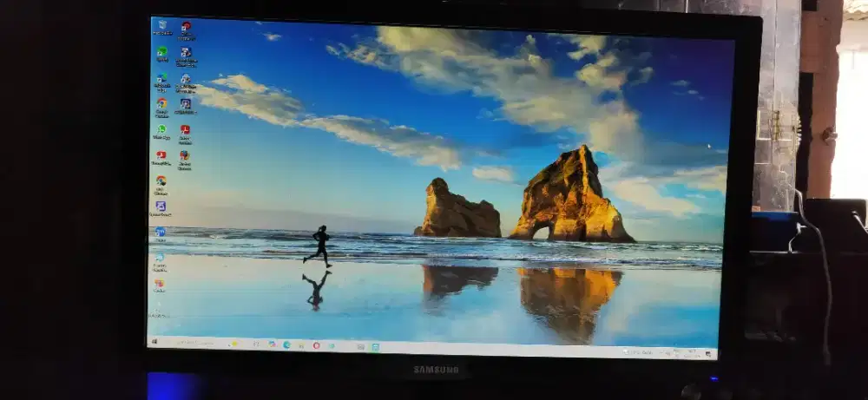
Task: Open the Windows Start menu
Action: point(155,341)
